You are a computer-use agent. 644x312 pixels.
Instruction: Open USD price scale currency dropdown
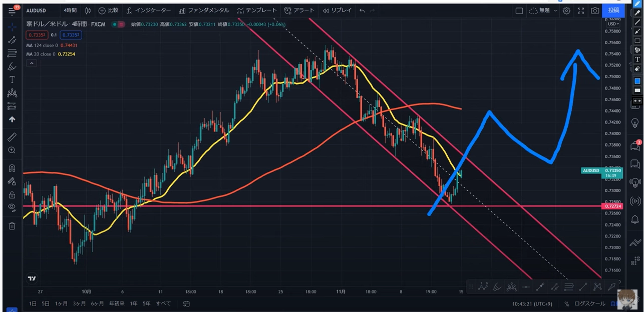click(x=613, y=23)
